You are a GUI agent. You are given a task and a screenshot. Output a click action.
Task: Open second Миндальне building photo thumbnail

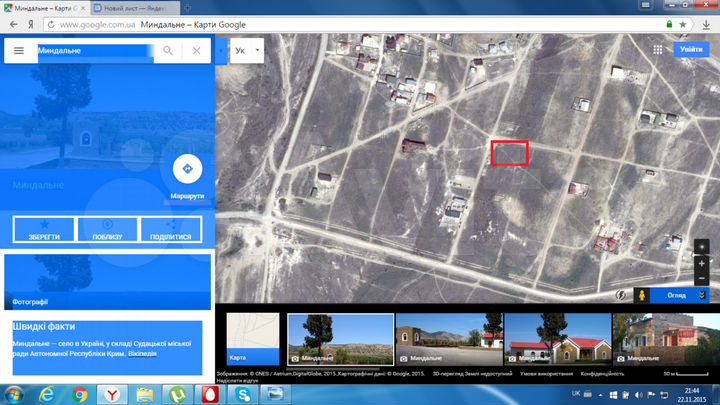point(449,339)
